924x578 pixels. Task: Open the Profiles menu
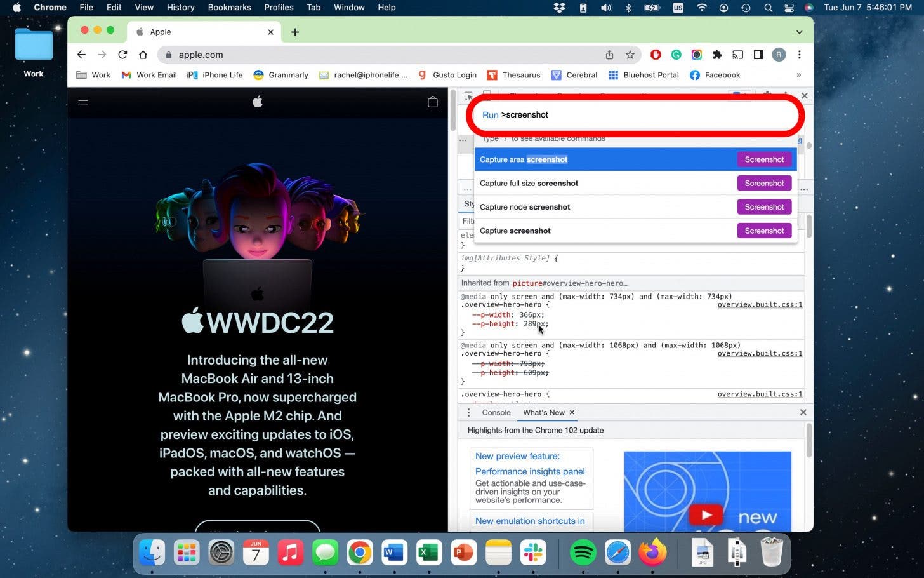279,8
